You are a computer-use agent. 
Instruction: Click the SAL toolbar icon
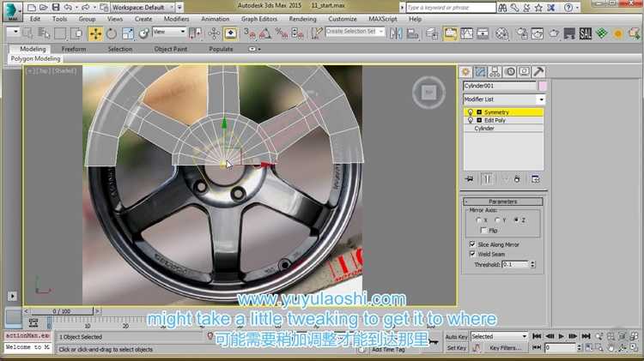[586, 33]
